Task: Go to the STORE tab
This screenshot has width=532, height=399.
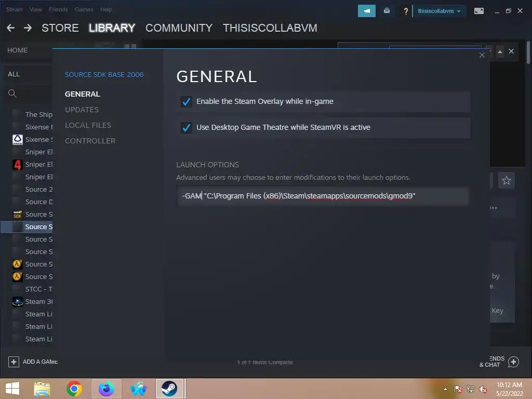Action: 60,28
